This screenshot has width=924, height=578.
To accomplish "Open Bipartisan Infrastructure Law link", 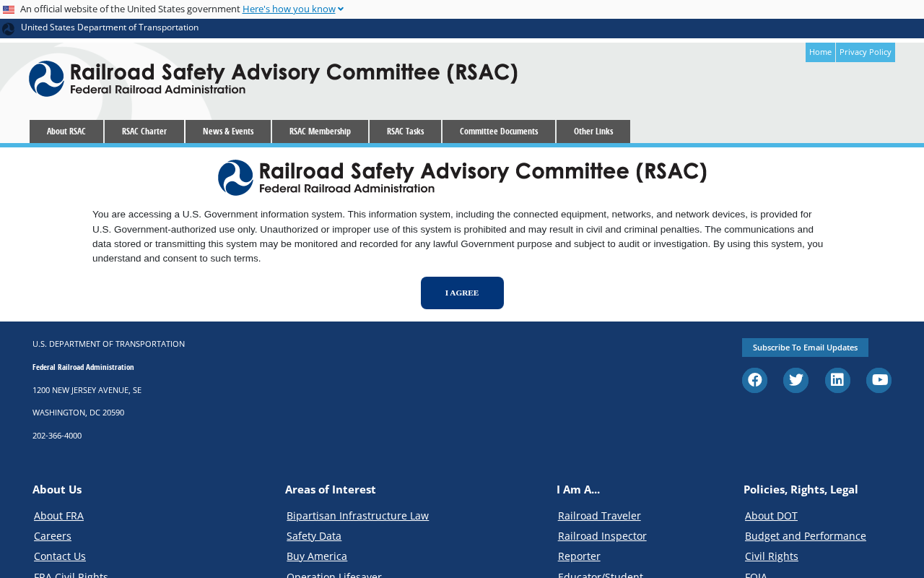I will click(x=357, y=516).
